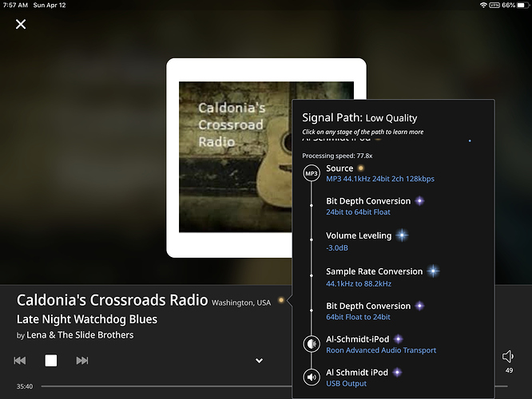532x399 pixels.
Task: Tap the Wi-Fi status icon
Action: pyautogui.click(x=483, y=5)
